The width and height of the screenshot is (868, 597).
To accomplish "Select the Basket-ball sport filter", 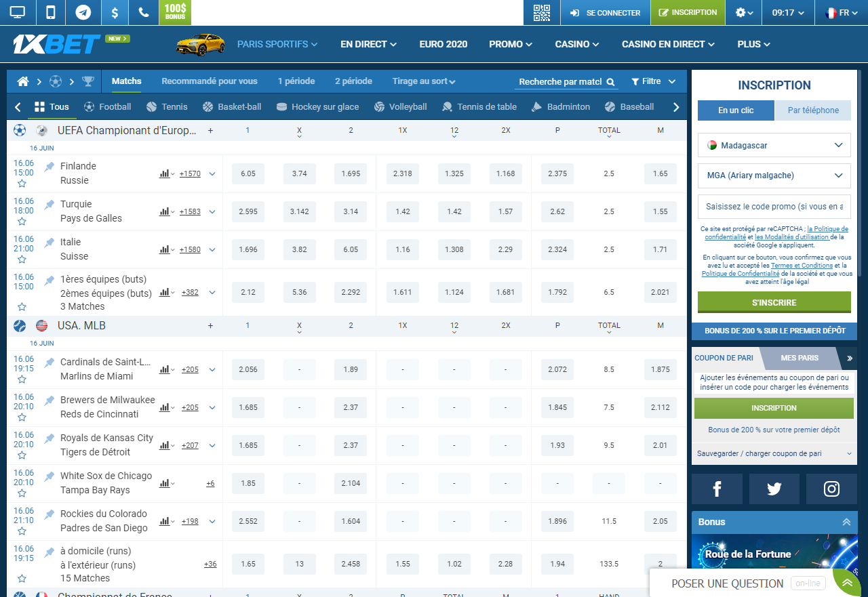I will pyautogui.click(x=233, y=107).
